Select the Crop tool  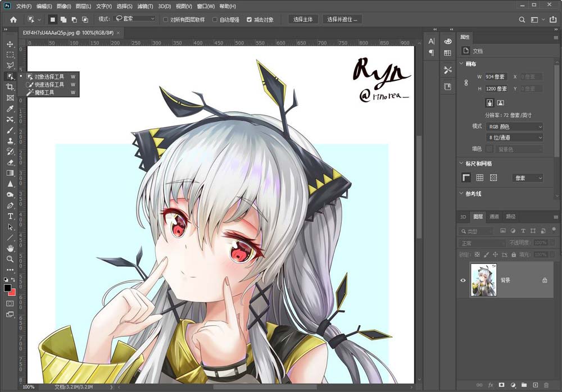[10, 87]
